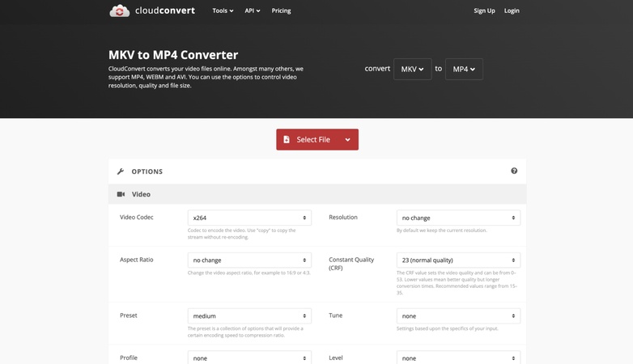Click the video camera icon in the Video header
The image size is (633, 364).
(121, 194)
